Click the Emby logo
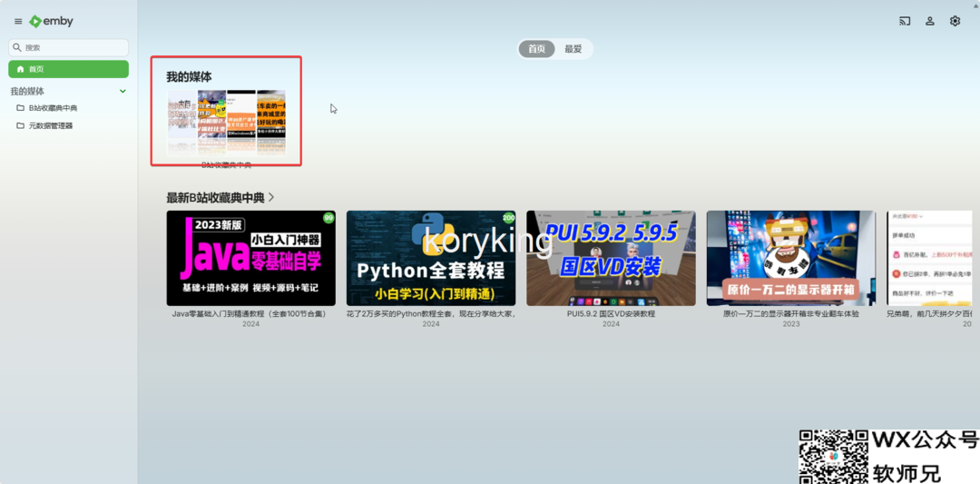Screen dimensions: 980x484 tap(51, 21)
